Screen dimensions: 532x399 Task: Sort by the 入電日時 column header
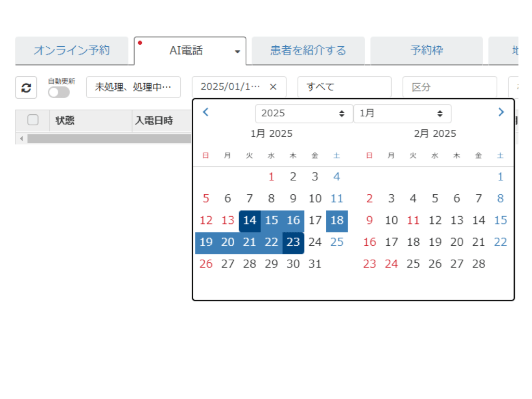click(154, 121)
